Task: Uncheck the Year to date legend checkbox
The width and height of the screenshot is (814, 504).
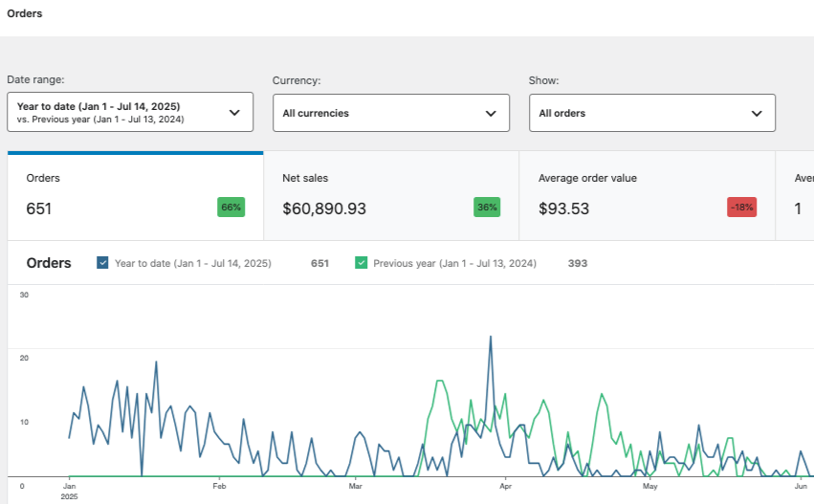Action: click(x=103, y=263)
